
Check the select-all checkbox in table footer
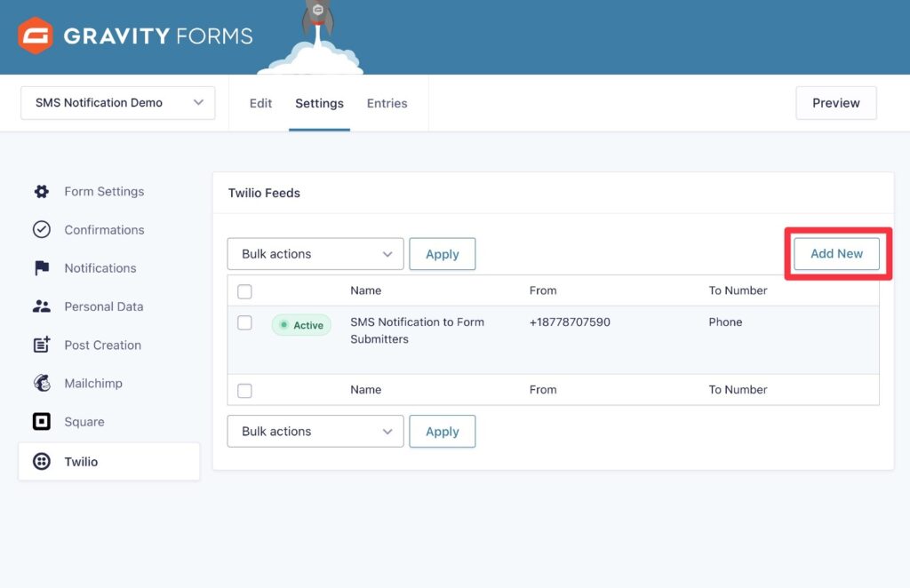tap(245, 391)
